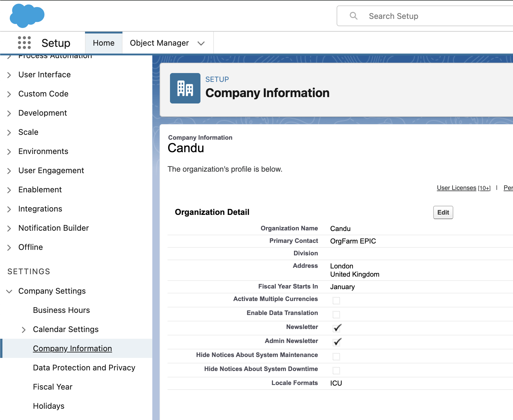The height and width of the screenshot is (420, 513).
Task: Toggle Hide Notices About System Maintenance checkbox
Action: (336, 356)
